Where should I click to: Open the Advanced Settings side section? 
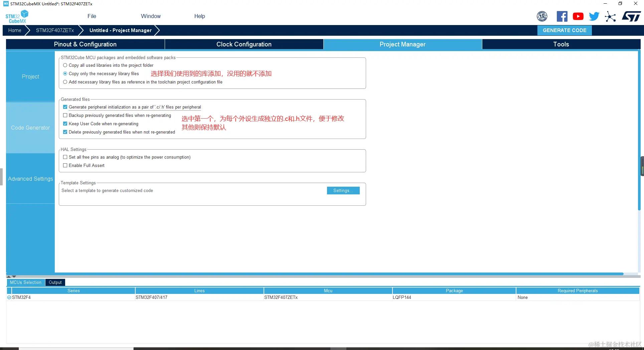point(30,179)
